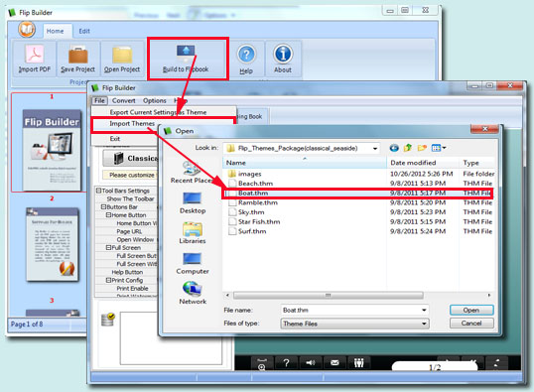Image resolution: width=534 pixels, height=392 pixels.
Task: Sort by Type column header
Action: pos(476,163)
